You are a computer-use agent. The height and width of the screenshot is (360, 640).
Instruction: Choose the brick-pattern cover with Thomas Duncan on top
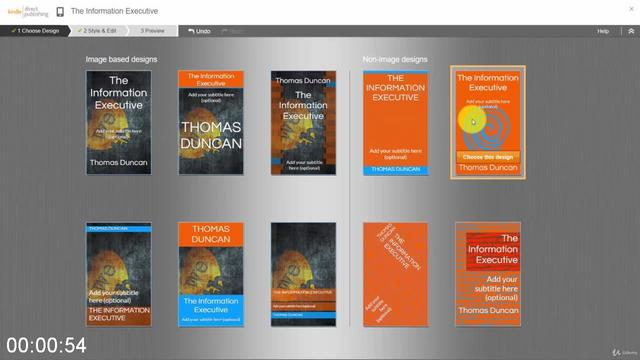click(303, 122)
